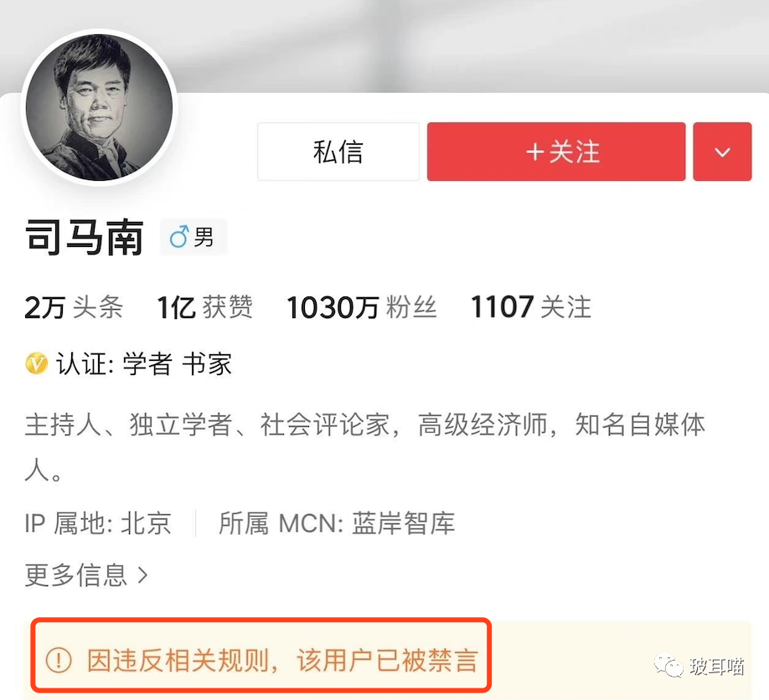View the 1亿 获赞 likes count
The width and height of the screenshot is (769, 700).
[x=205, y=308]
